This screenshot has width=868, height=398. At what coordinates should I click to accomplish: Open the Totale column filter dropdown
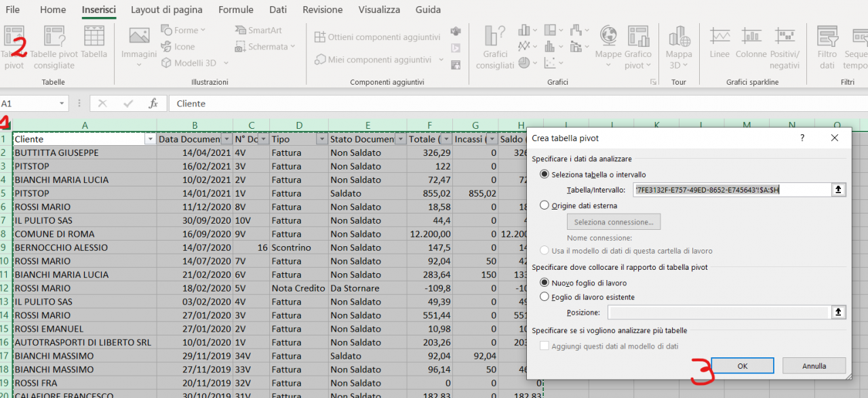(x=446, y=139)
